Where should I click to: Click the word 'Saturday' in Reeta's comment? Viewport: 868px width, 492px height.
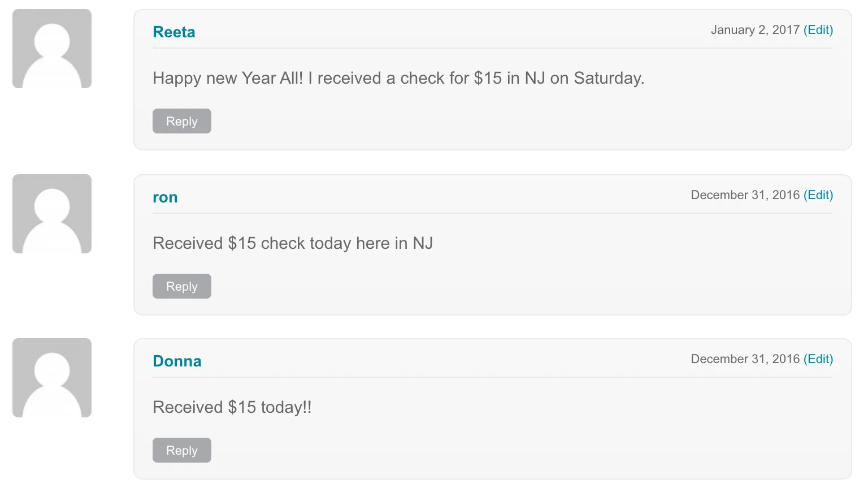click(x=607, y=78)
